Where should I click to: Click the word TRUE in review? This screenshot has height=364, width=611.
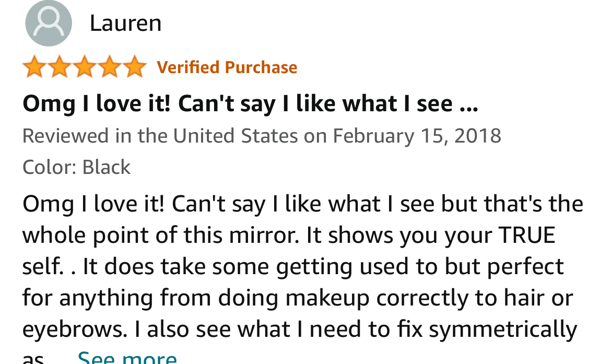coord(527,236)
